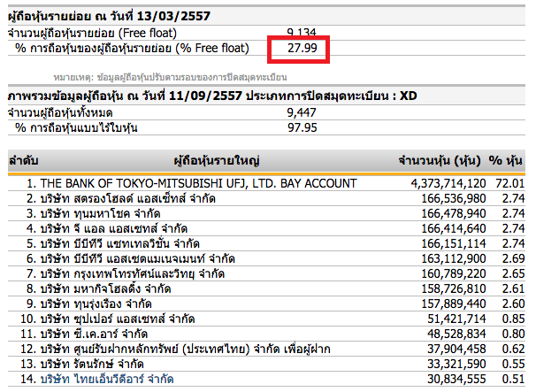
Task: Select บริษัท กรุงเทพโทรทัศน์และวิทยุ จำกัด
Action: [133, 273]
